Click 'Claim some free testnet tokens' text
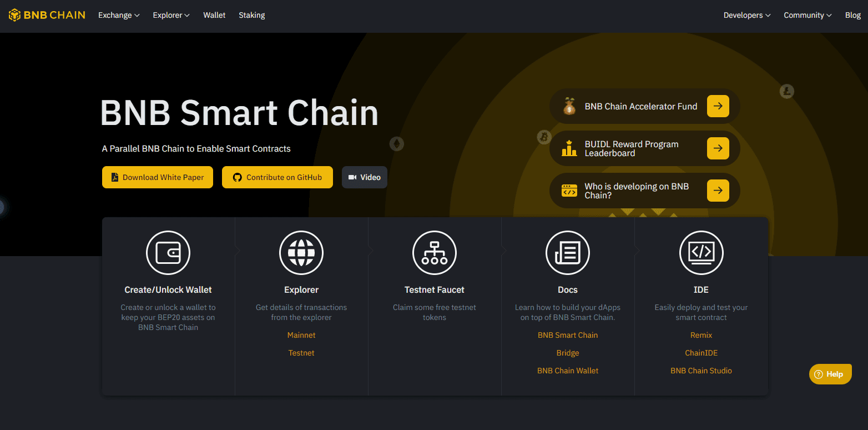Viewport: 868px width, 430px height. [x=435, y=312]
